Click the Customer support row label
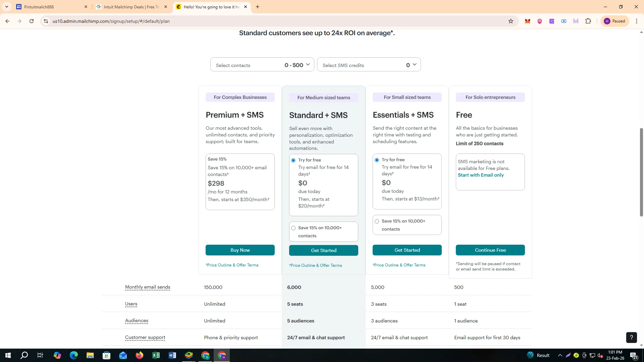This screenshot has width=644, height=362. [145, 338]
